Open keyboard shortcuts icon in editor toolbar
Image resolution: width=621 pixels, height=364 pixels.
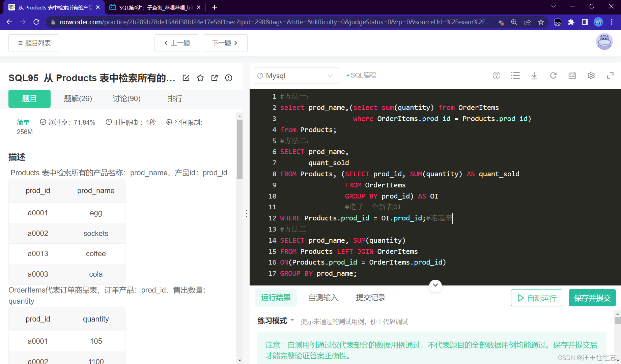point(572,75)
